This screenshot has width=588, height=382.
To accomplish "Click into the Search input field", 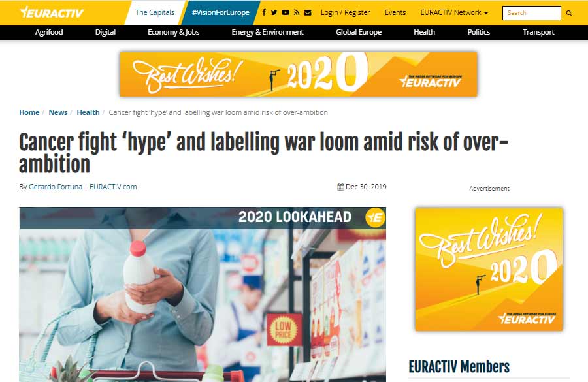I will coord(531,13).
